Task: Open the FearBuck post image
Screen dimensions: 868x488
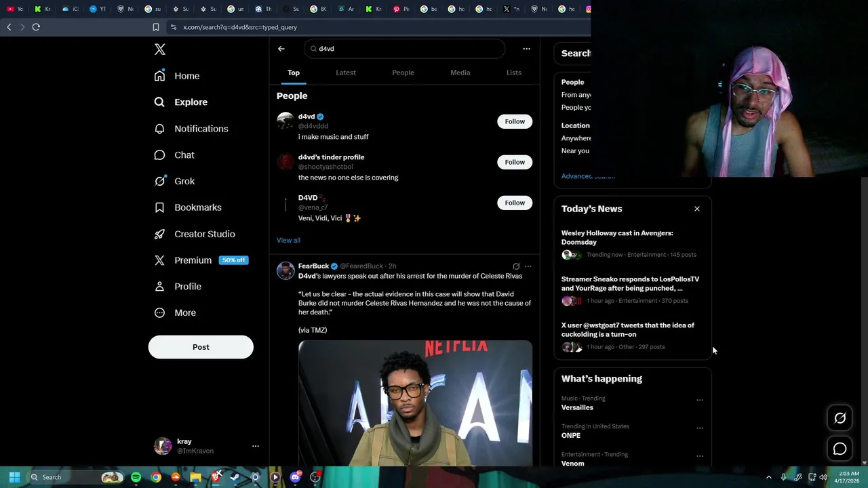Action: (x=415, y=403)
